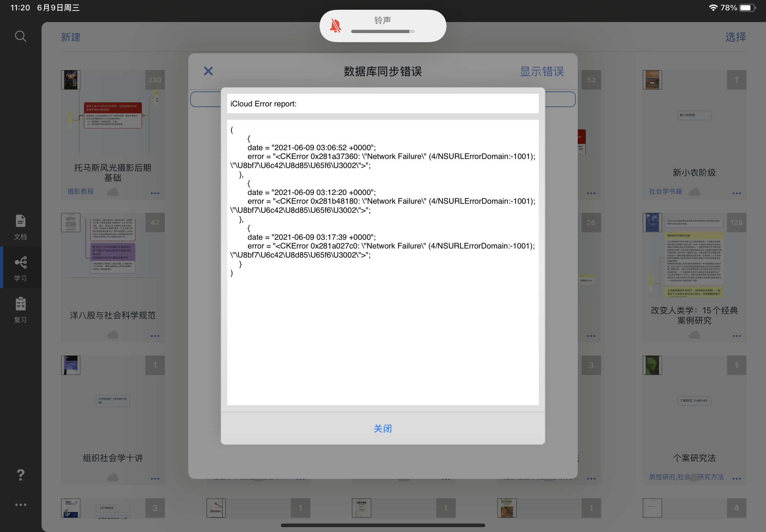This screenshot has width=766, height=532.
Task: Open 新小农阶级 notebook title
Action: [x=694, y=172]
